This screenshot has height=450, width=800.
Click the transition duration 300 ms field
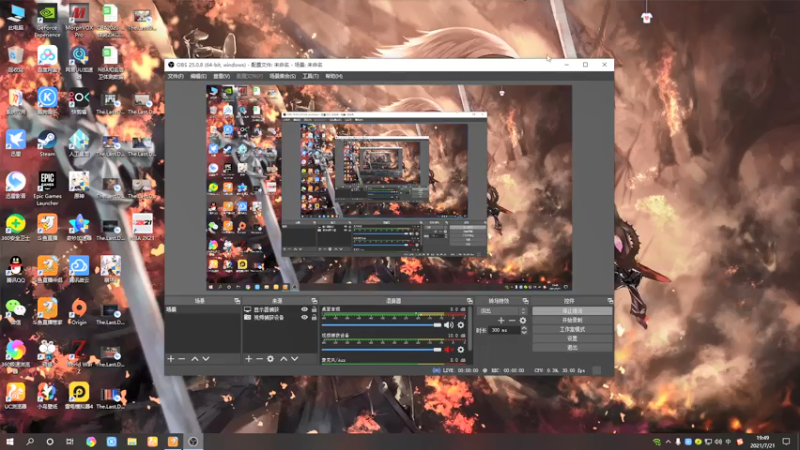click(x=505, y=330)
